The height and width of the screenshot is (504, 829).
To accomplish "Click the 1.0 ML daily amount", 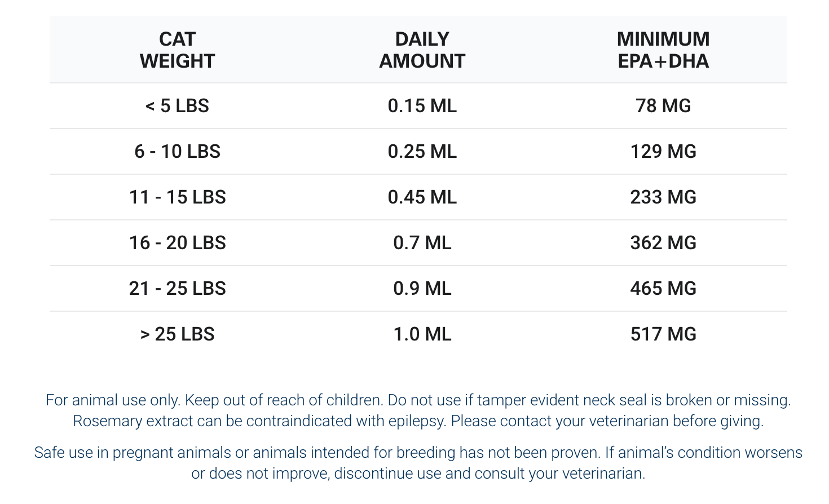I will coord(422,334).
